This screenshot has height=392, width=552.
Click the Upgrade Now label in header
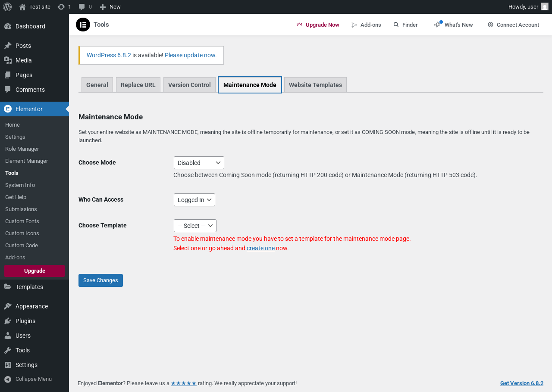tap(323, 25)
